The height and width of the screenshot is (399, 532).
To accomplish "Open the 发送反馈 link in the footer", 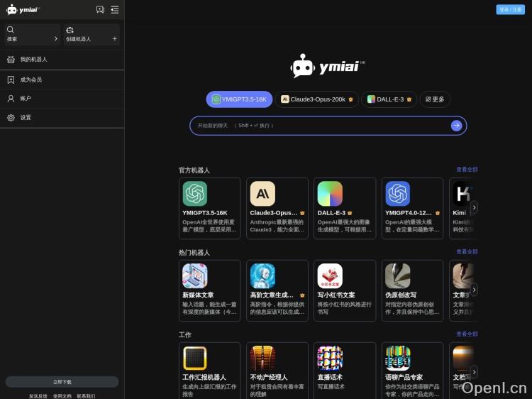I will pyautogui.click(x=38, y=396).
